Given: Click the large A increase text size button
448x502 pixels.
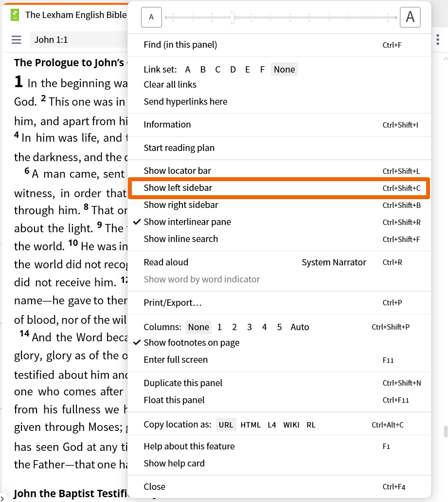Looking at the screenshot, I should [x=410, y=17].
